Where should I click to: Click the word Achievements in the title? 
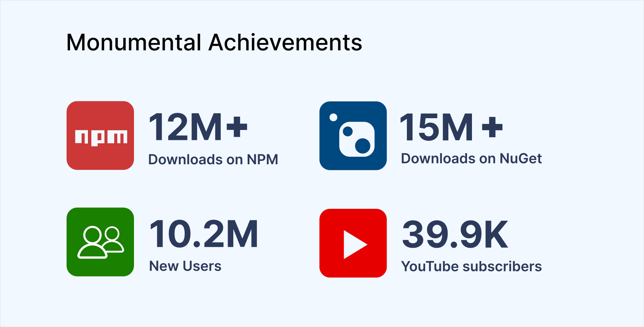[285, 42]
